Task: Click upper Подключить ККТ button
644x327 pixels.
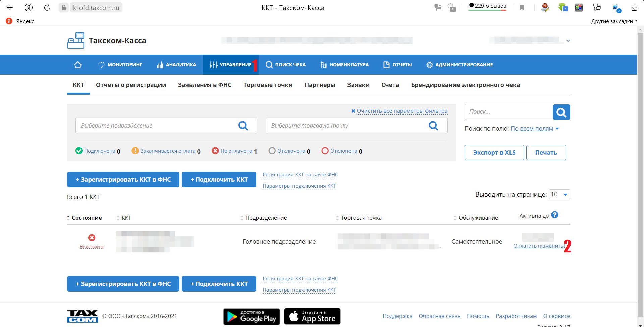Action: click(219, 180)
